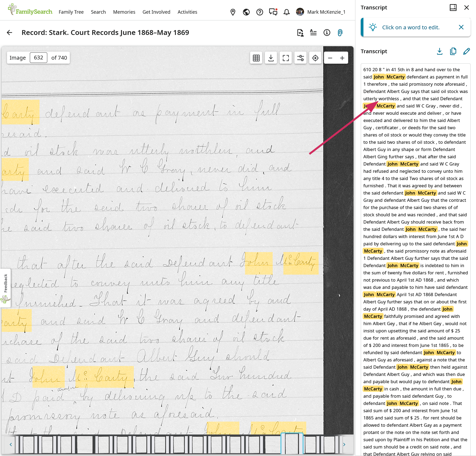Edit the image number field 632

click(x=38, y=58)
